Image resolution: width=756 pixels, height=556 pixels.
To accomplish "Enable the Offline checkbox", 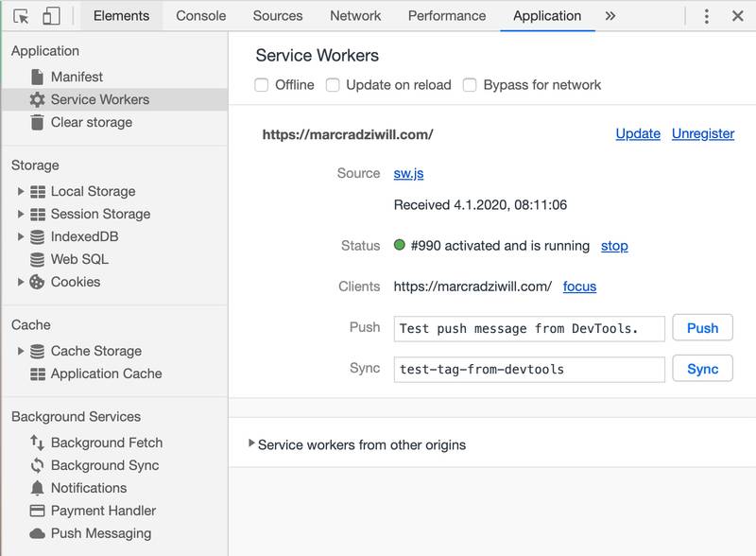I will pos(262,85).
